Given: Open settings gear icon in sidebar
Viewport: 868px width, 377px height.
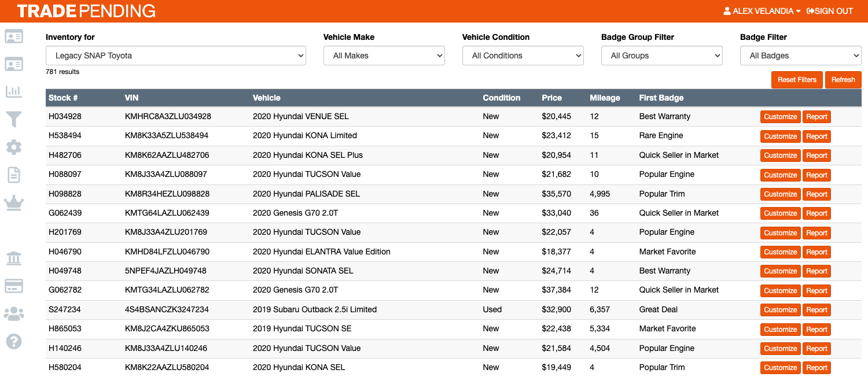Looking at the screenshot, I should coord(14,147).
